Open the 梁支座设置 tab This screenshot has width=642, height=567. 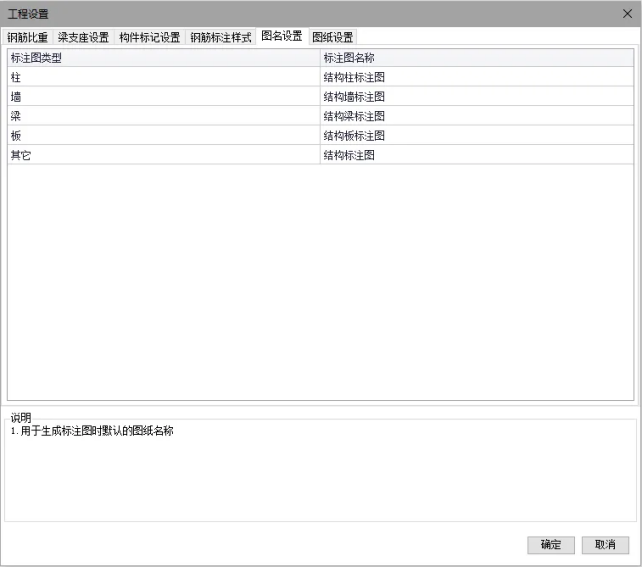83,37
